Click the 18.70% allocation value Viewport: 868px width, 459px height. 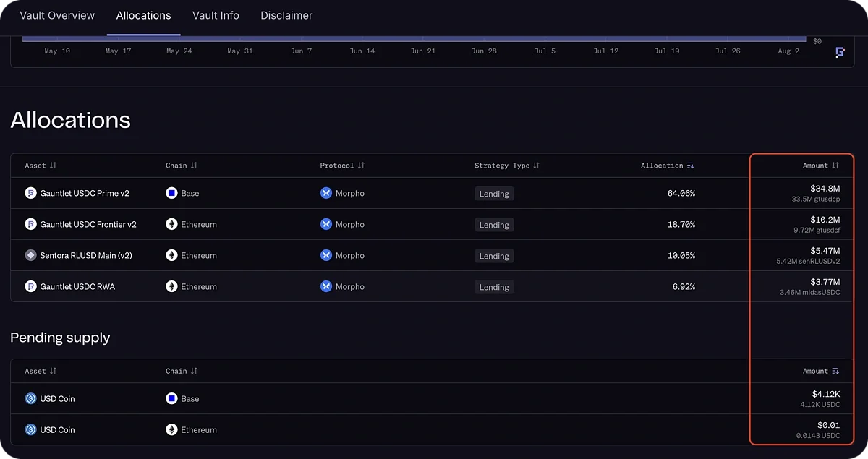point(681,224)
